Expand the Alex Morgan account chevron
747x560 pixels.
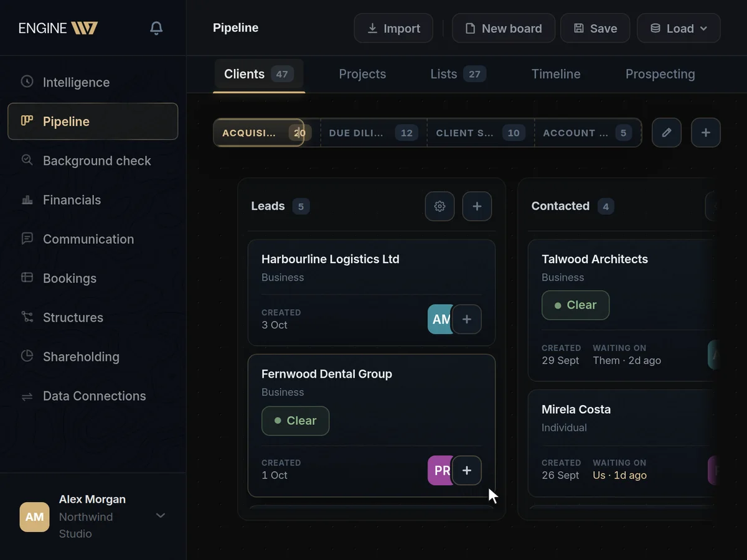(161, 515)
